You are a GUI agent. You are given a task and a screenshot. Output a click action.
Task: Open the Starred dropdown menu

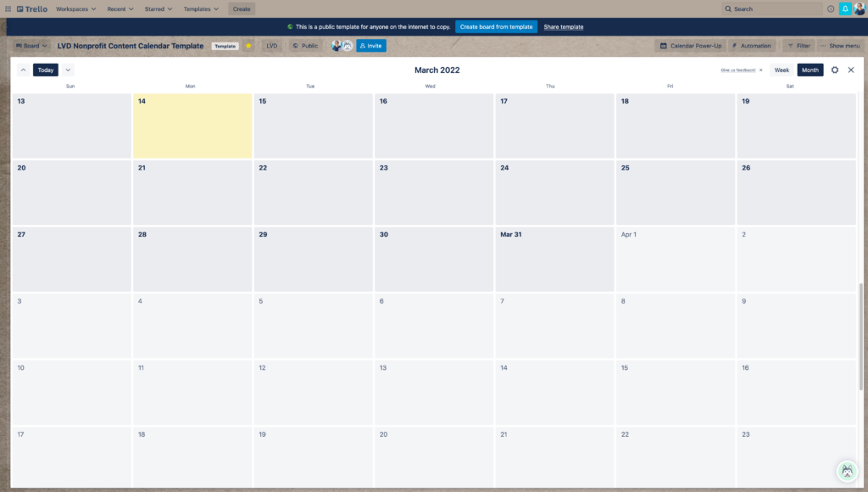click(159, 8)
